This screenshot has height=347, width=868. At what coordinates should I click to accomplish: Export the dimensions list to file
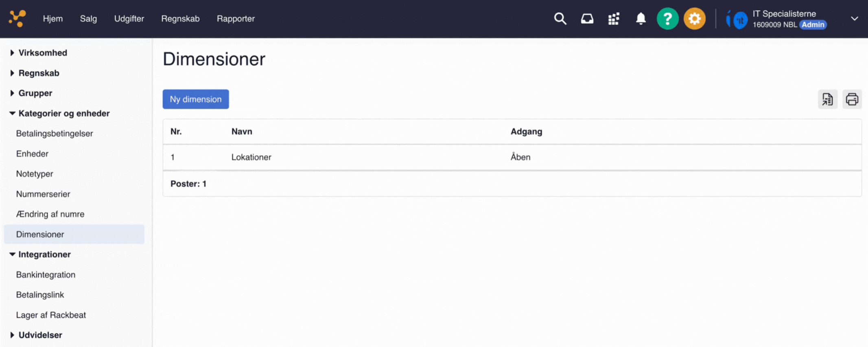click(827, 99)
